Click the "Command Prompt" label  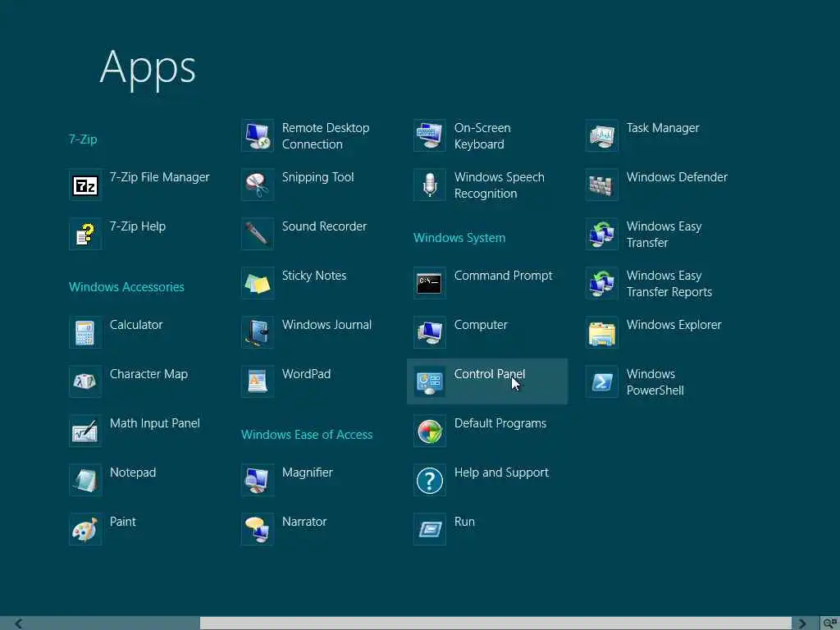coord(503,276)
